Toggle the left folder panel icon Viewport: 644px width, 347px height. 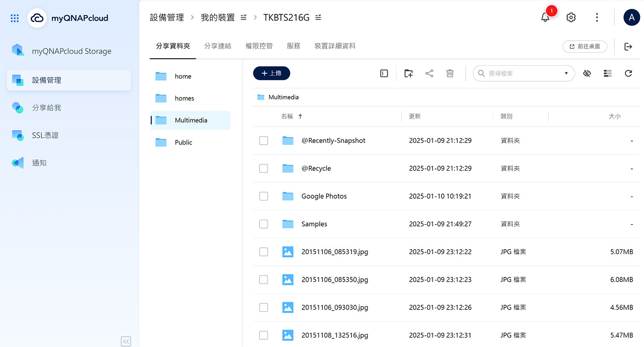click(x=384, y=74)
